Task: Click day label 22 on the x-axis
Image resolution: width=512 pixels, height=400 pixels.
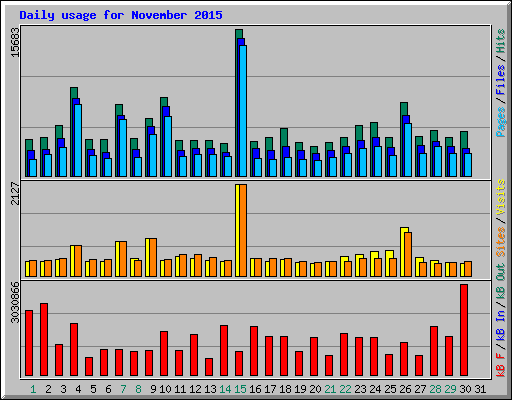Action: click(x=345, y=389)
